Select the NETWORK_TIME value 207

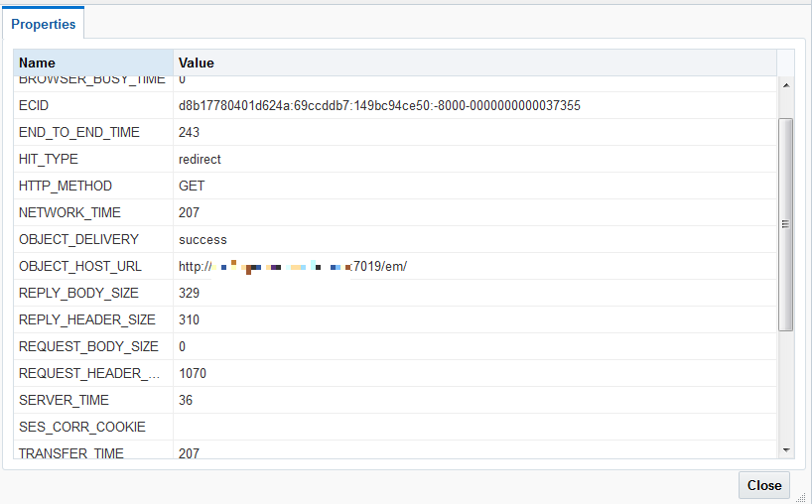click(189, 212)
